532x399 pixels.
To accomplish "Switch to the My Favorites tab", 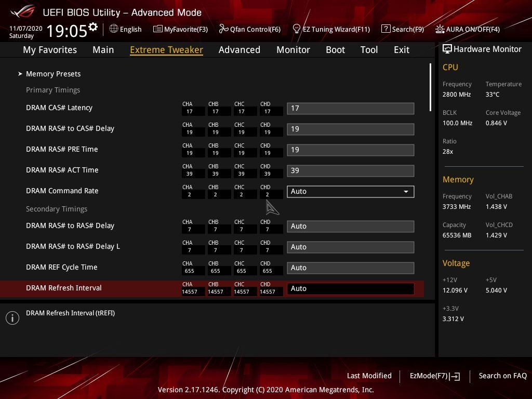I will 50,50.
